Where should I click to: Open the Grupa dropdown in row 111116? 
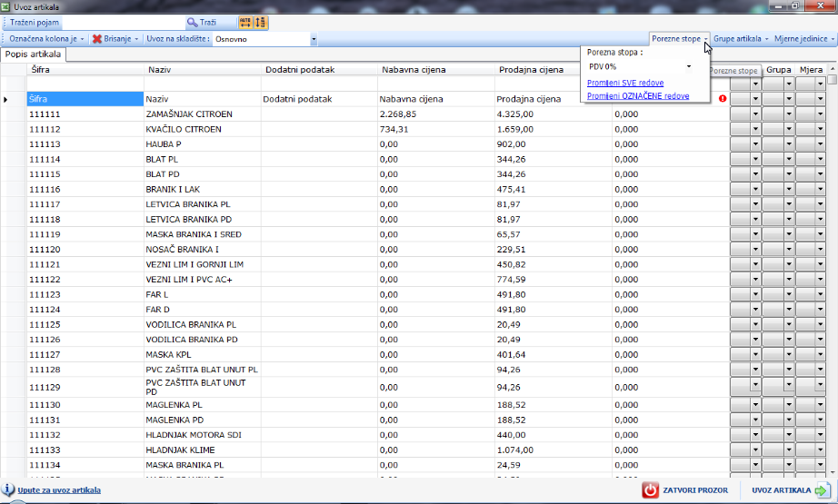point(788,189)
